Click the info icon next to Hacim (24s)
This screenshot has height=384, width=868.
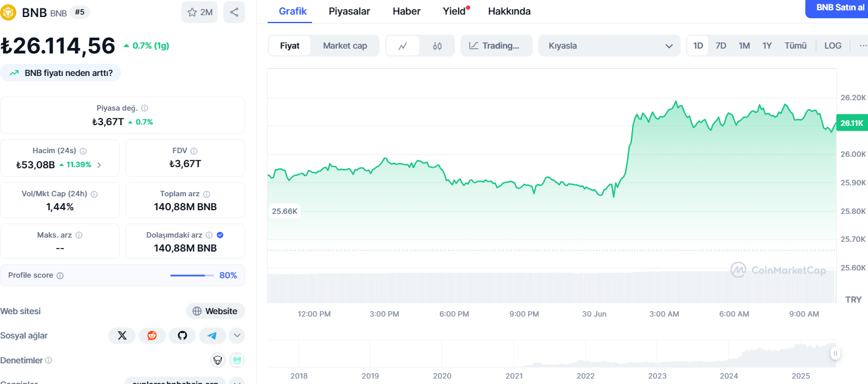point(83,151)
